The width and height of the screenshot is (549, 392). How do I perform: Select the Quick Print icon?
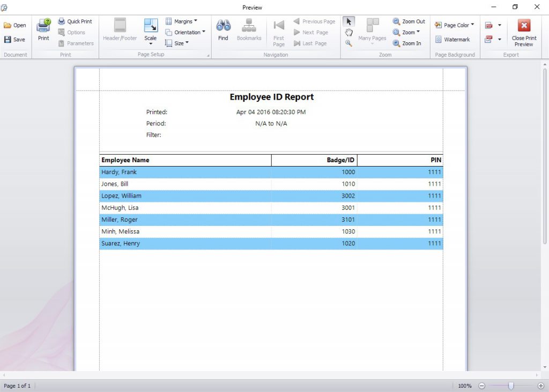60,21
